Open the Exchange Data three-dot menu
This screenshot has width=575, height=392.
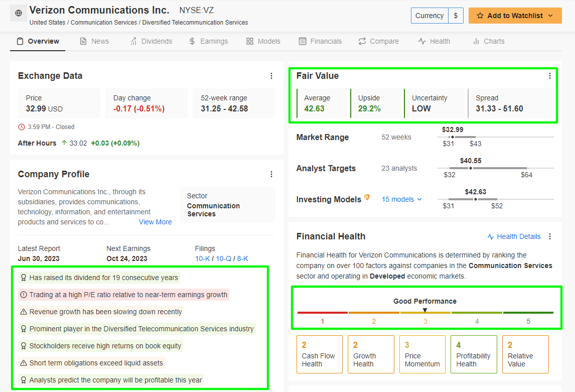[x=271, y=76]
